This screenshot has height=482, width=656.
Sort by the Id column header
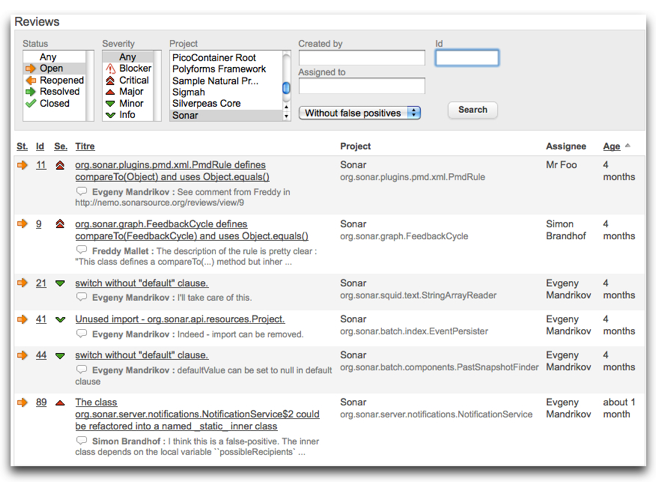coord(40,146)
